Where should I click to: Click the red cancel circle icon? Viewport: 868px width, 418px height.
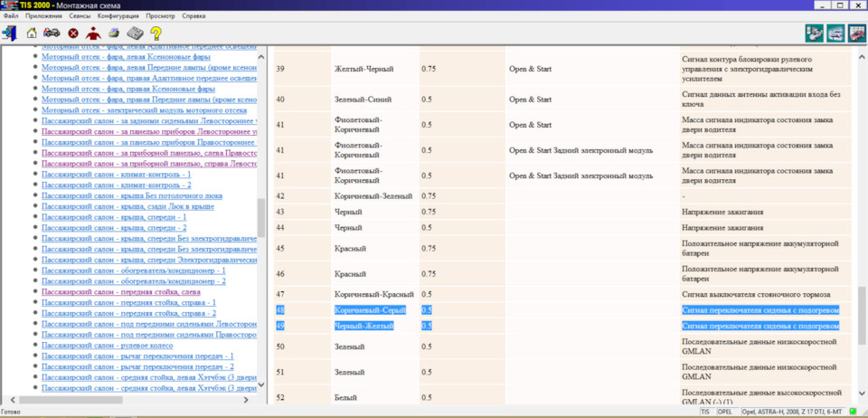72,33
